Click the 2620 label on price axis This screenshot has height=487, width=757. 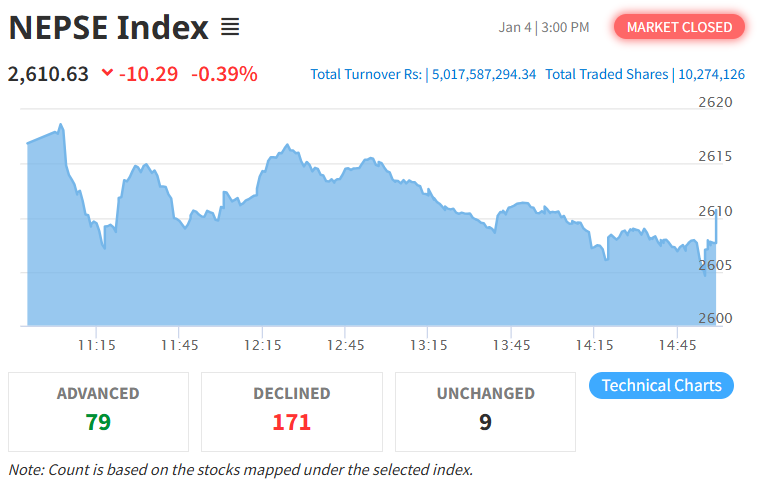714,102
